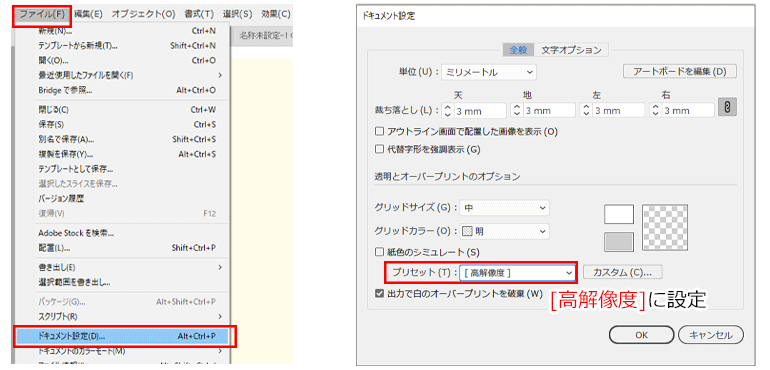Adjust the 右 bleed stepper arrows
Viewport: 770px width, 370px height.
[x=656, y=111]
